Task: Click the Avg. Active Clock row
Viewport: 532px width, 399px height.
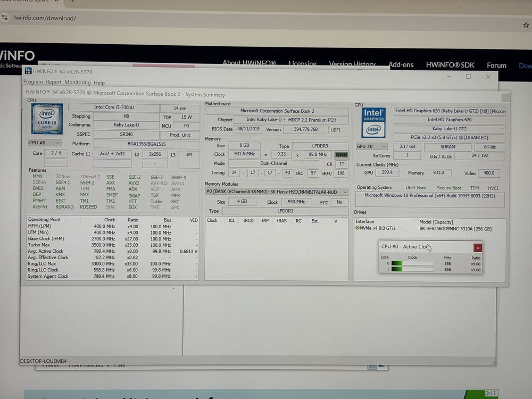Action: 112,252
